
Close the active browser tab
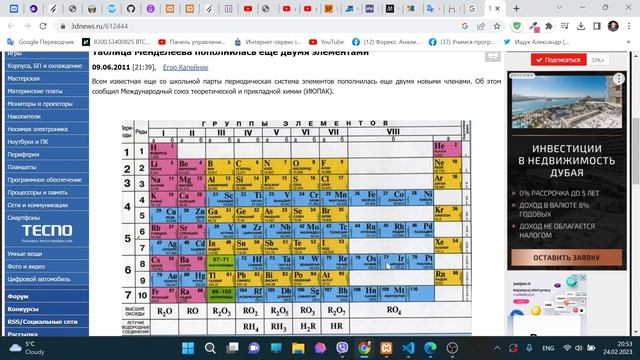498,8
